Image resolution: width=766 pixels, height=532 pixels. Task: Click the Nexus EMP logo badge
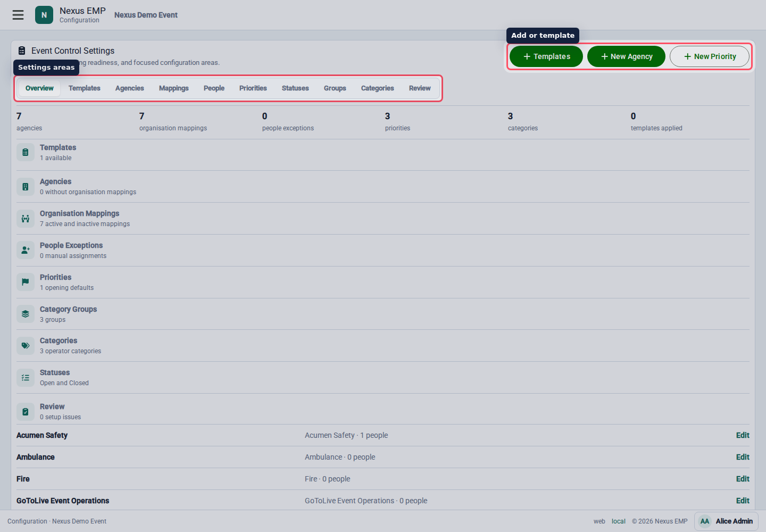click(44, 15)
